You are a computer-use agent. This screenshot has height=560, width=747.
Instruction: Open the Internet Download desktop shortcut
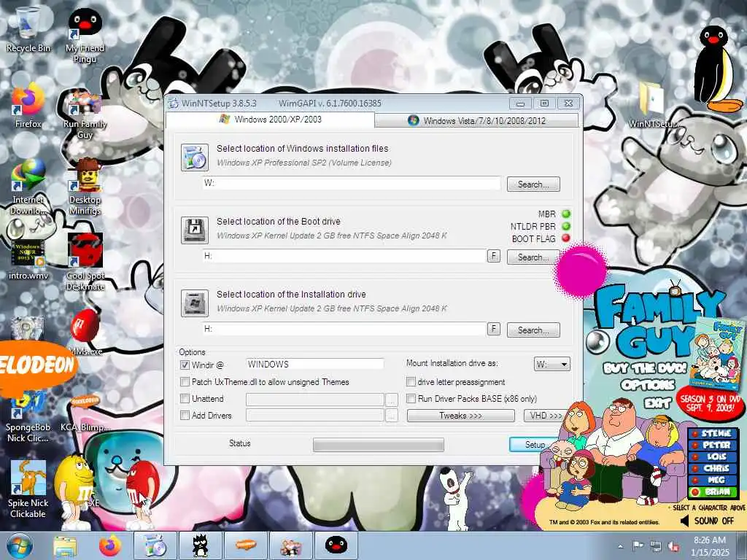[28, 187]
